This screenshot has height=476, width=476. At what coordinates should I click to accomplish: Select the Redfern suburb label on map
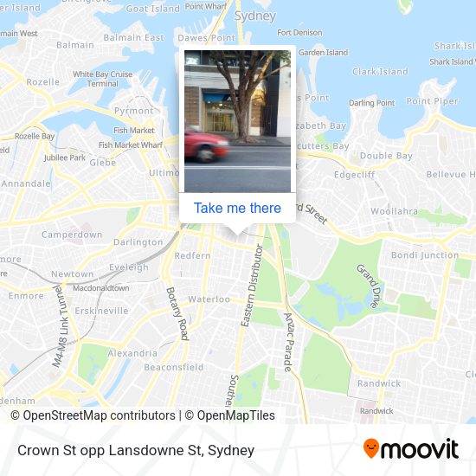coord(192,256)
